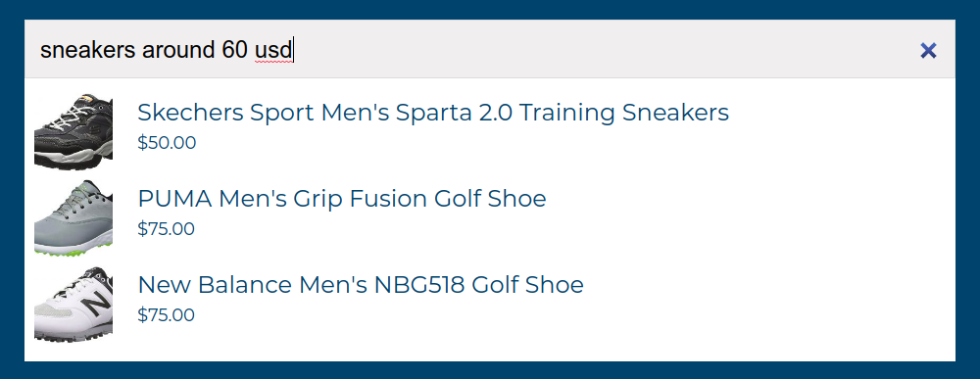Open PUMA Men's Grip Fusion Golf Shoe
This screenshot has width=980, height=379.
(x=342, y=199)
